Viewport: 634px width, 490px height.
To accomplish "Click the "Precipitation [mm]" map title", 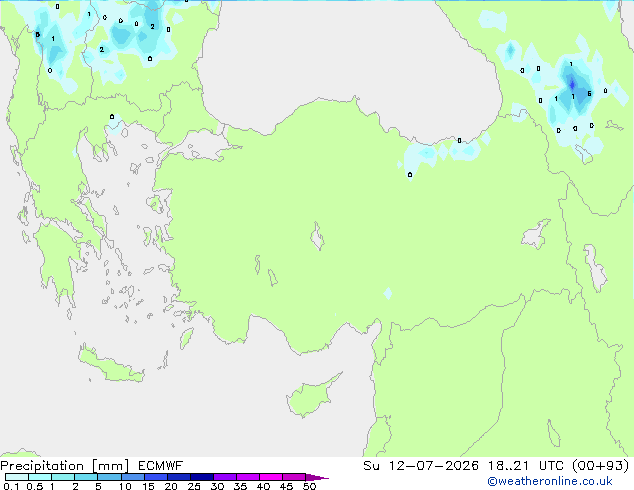I will (65, 466).
